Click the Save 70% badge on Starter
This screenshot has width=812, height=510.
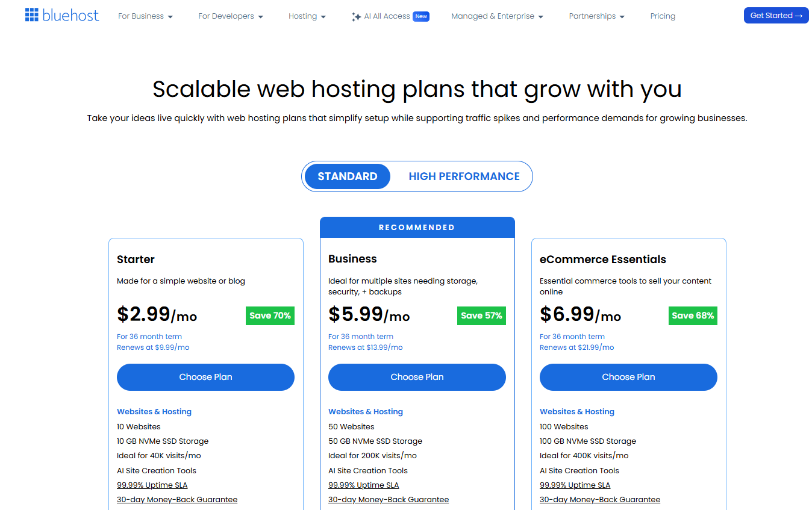(270, 316)
